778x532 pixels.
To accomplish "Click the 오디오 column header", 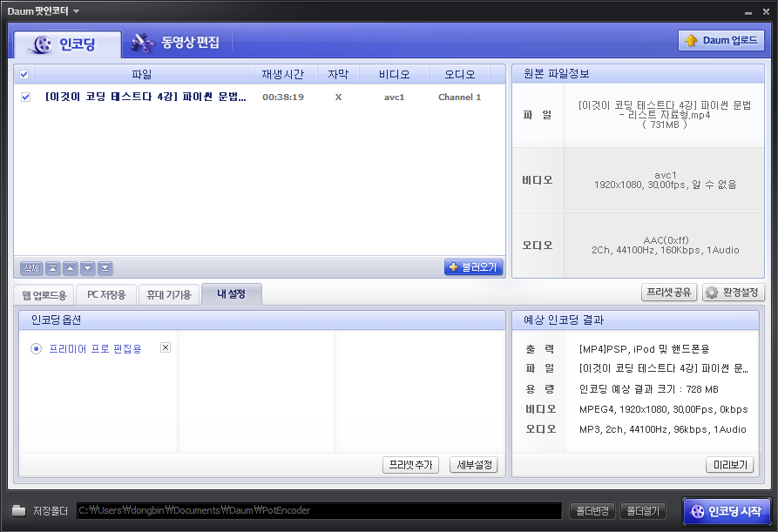I will coord(459,74).
